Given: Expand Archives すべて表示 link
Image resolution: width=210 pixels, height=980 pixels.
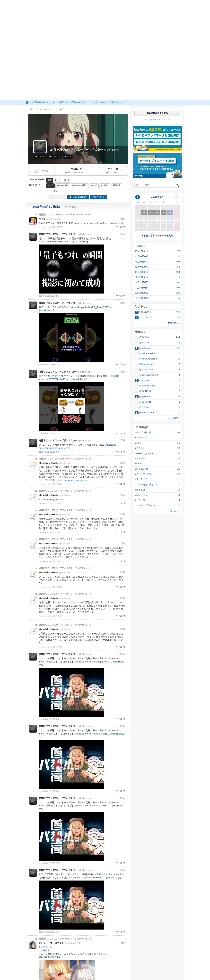Looking at the screenshot, I should point(174,323).
